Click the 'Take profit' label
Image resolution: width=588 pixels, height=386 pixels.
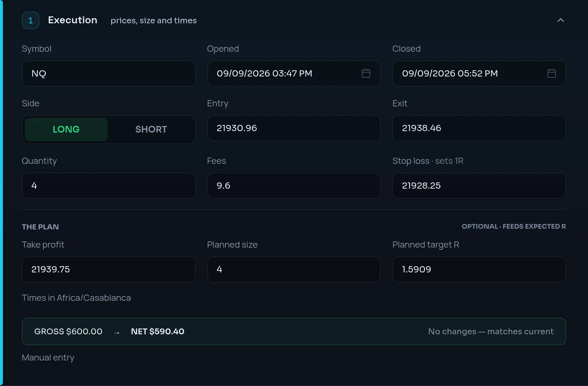point(43,245)
